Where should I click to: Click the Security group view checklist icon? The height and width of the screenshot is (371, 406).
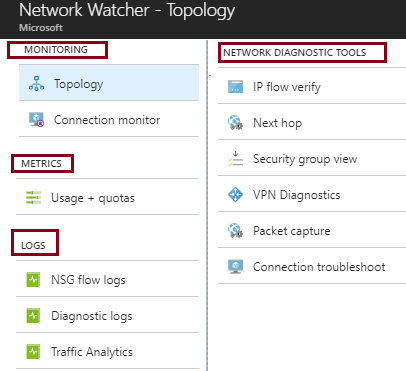[x=235, y=159]
